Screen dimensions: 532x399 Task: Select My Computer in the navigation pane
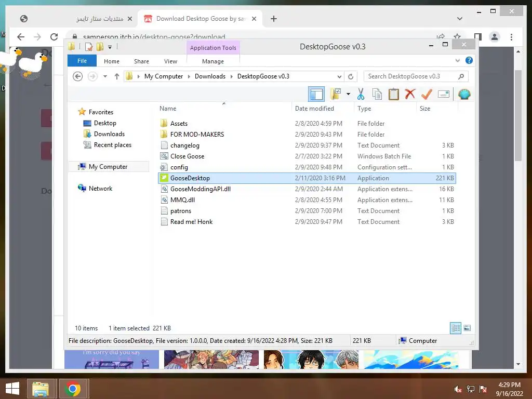click(108, 167)
